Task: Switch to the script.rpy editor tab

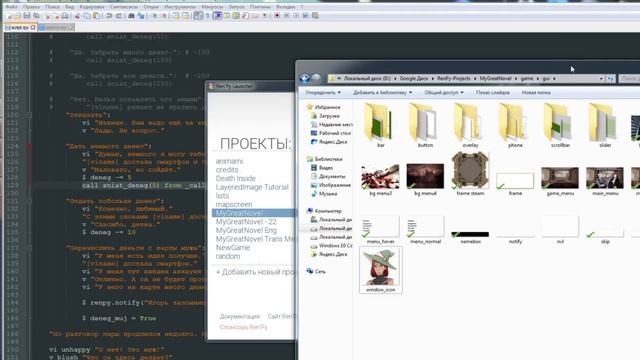Action: coord(20,27)
